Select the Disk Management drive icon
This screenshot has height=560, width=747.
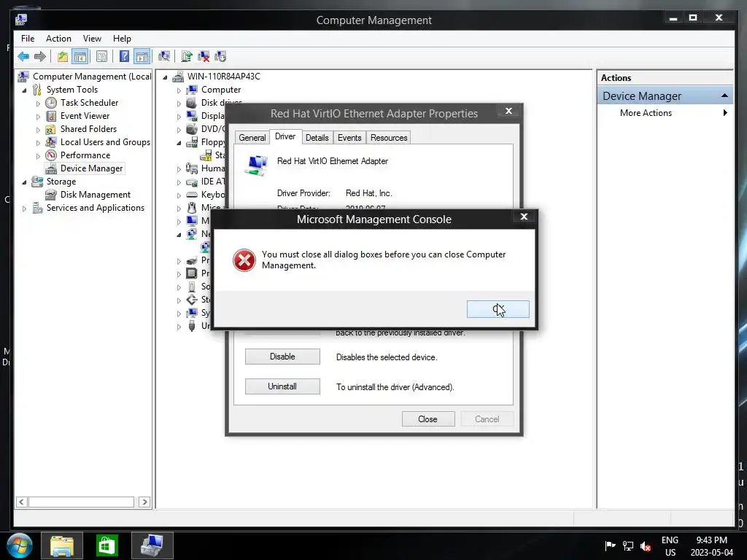pyautogui.click(x=51, y=195)
